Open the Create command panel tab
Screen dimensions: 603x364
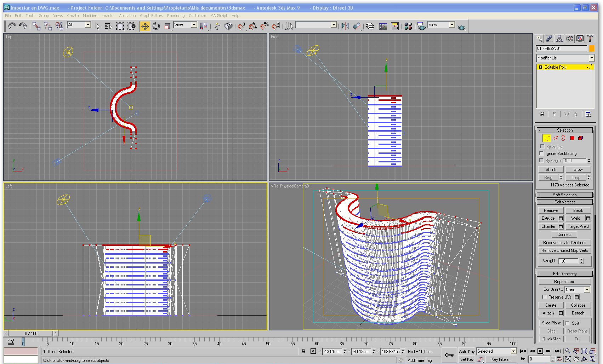click(539, 39)
